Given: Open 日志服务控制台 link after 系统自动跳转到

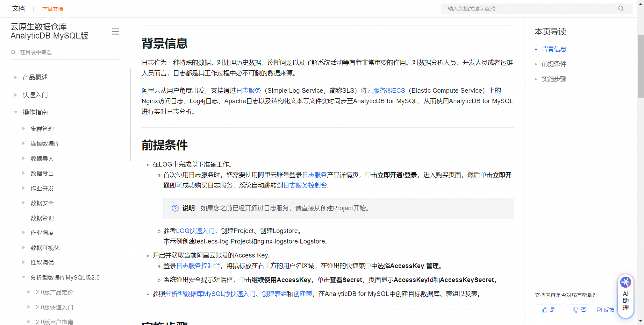Looking at the screenshot, I should [305, 185].
